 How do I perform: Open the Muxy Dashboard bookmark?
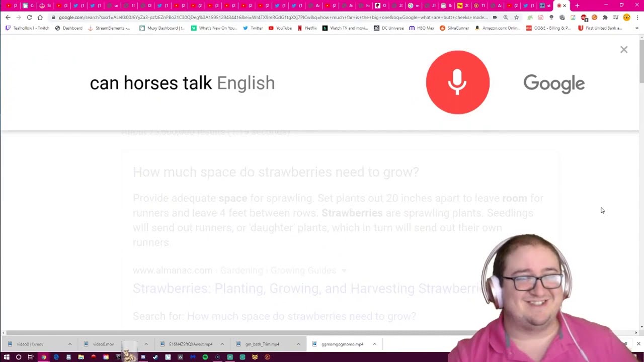[163, 28]
